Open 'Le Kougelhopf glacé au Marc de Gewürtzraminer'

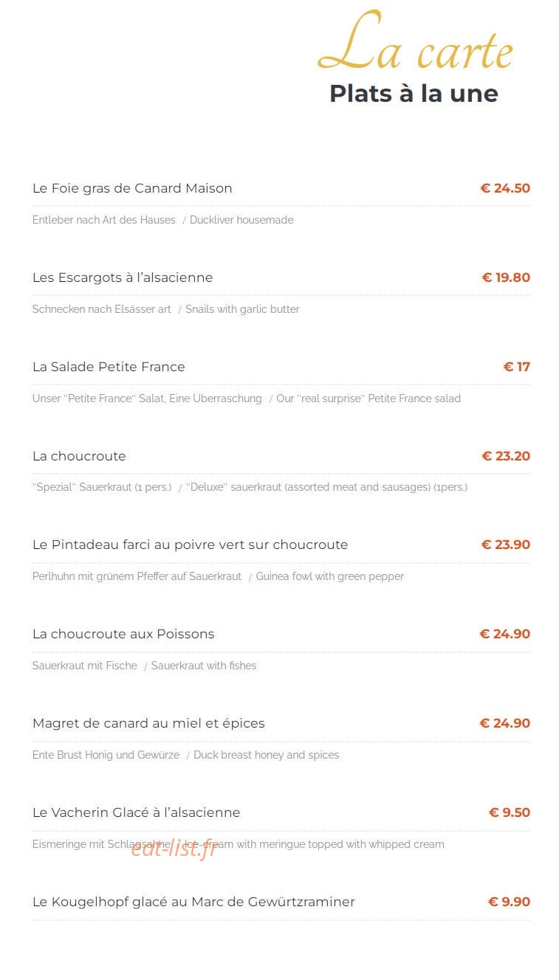click(193, 902)
